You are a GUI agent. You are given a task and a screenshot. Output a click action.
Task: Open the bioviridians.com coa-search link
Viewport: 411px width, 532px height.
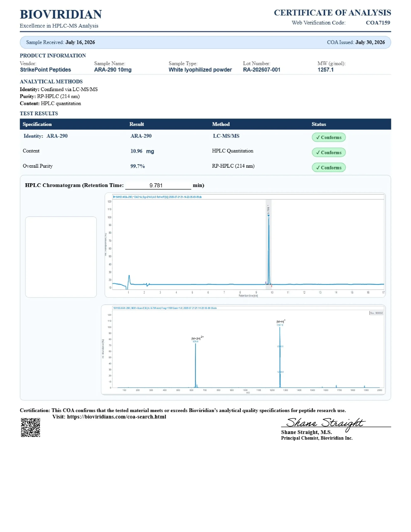116,417
